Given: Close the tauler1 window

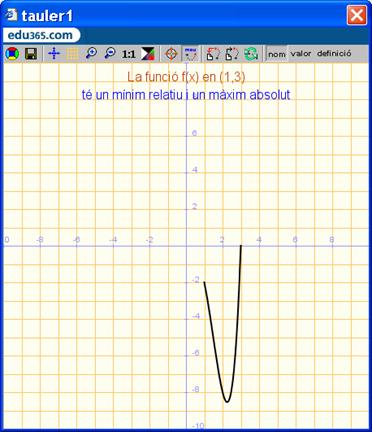Looking at the screenshot, I should click(357, 15).
